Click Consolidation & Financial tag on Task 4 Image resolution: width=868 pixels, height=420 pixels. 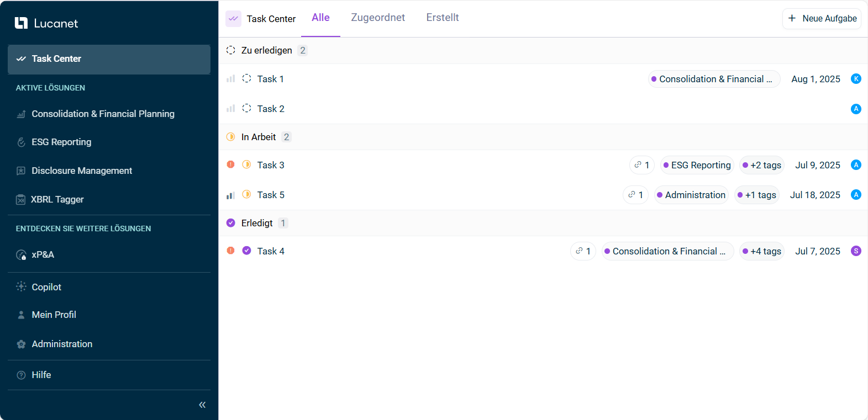[667, 251]
